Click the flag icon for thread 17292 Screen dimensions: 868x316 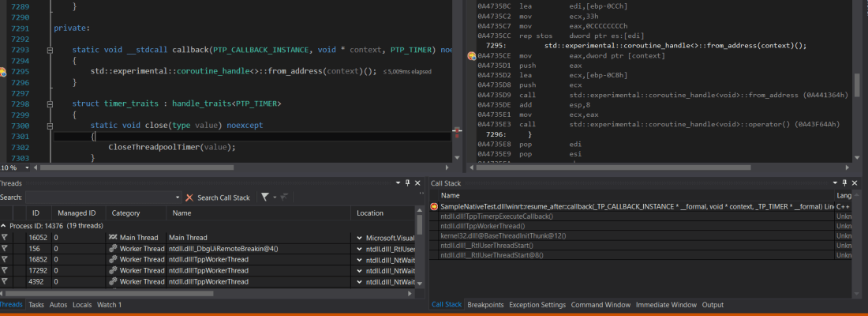4,270
